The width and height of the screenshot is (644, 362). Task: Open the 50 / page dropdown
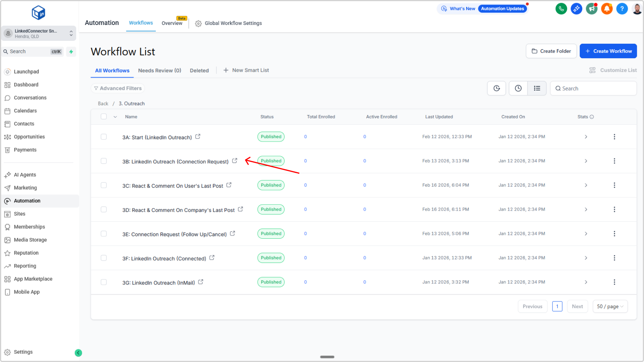610,306
